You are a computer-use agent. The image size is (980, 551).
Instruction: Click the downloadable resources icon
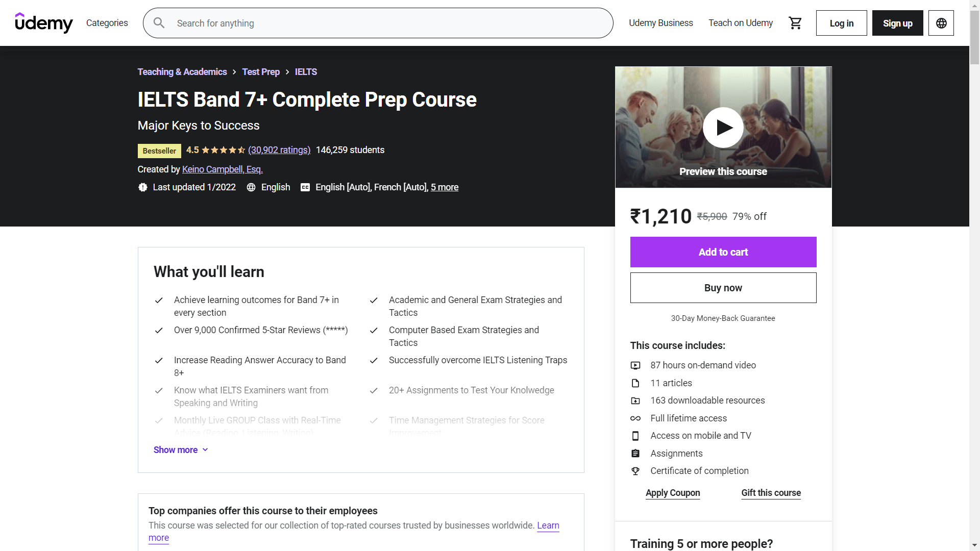(x=635, y=400)
